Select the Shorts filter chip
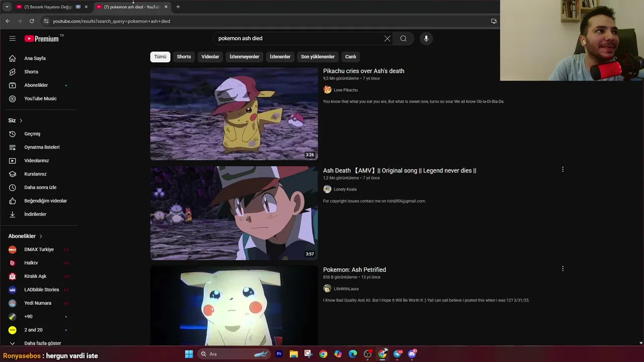The width and height of the screenshot is (644, 362). [184, 57]
